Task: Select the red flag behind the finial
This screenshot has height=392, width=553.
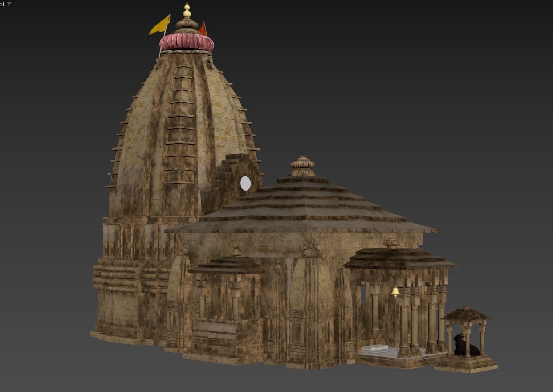Action: pos(203,29)
